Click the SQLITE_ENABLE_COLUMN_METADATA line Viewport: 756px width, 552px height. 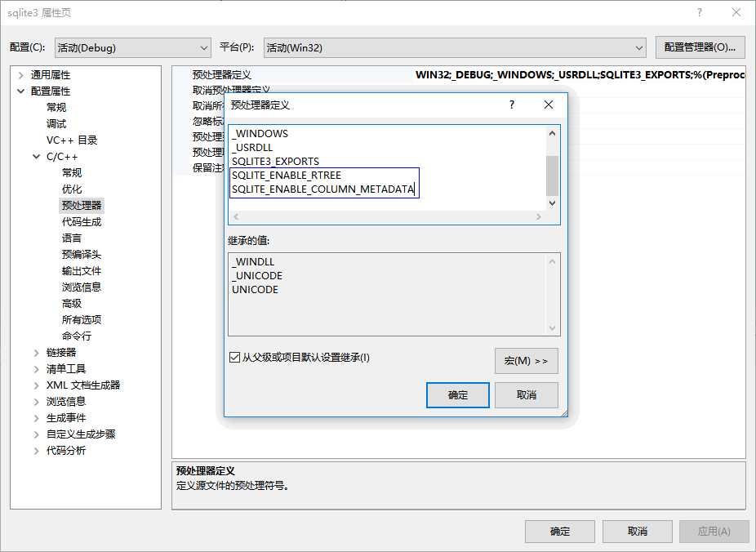point(322,189)
